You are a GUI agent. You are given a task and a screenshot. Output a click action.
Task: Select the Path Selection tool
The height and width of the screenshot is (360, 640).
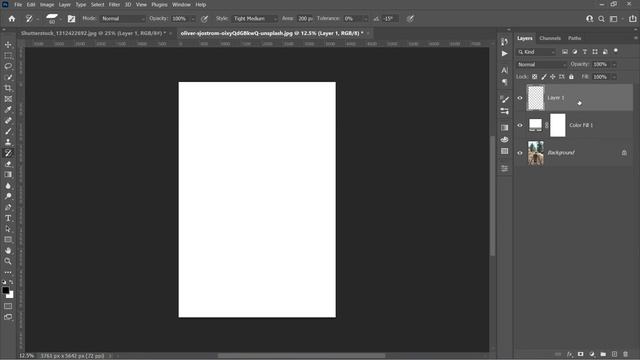(8, 229)
